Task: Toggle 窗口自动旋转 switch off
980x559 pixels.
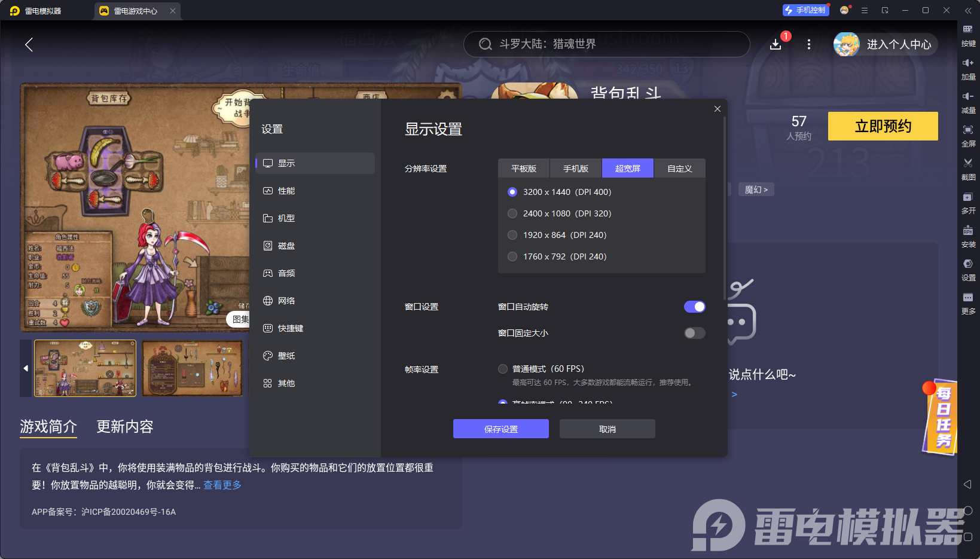Action: (x=695, y=307)
